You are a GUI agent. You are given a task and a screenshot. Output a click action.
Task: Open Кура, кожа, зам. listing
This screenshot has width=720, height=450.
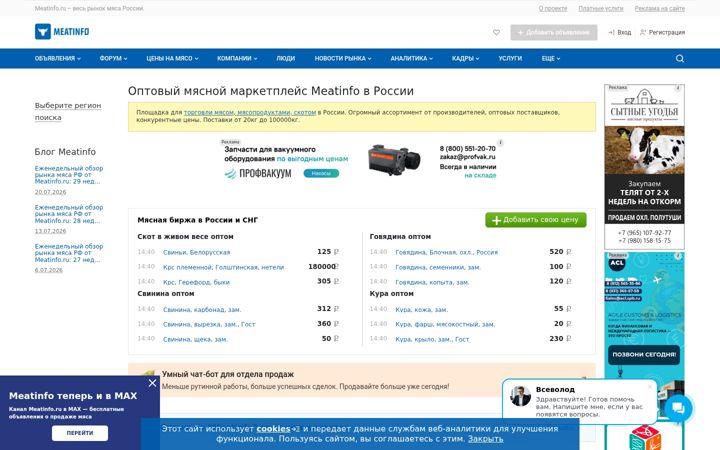pyautogui.click(x=422, y=309)
